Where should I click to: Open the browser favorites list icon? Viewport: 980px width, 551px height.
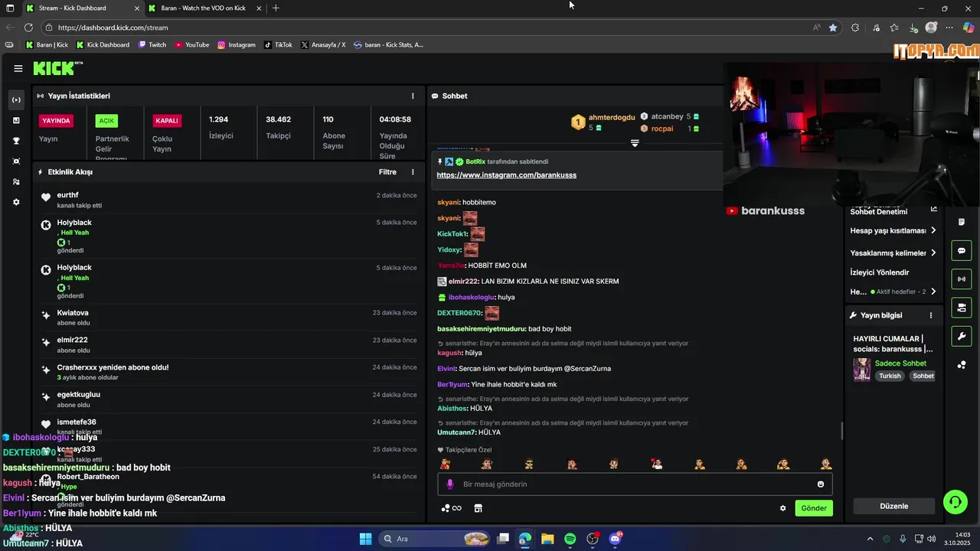point(894,28)
